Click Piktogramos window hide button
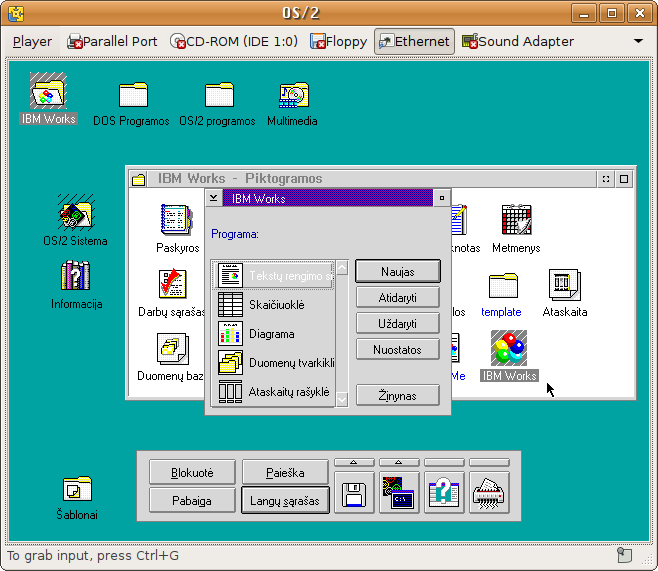658x571 pixels. point(606,179)
